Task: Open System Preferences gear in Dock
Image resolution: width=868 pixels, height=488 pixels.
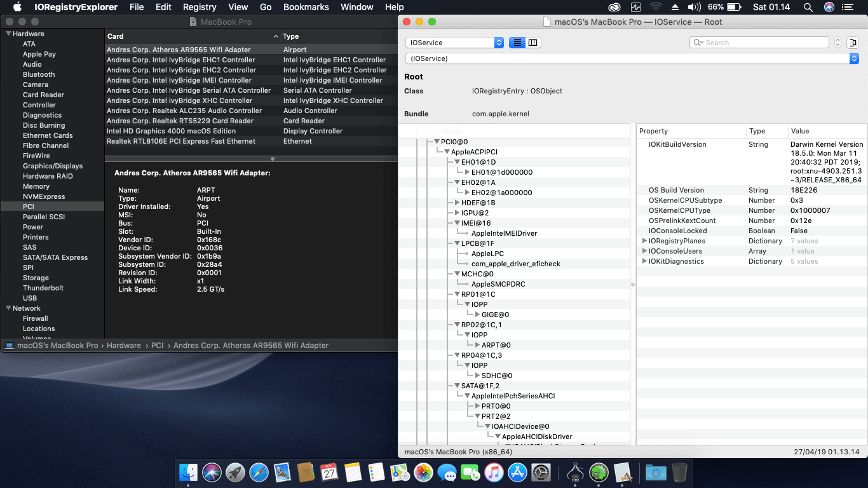Action: [x=541, y=472]
